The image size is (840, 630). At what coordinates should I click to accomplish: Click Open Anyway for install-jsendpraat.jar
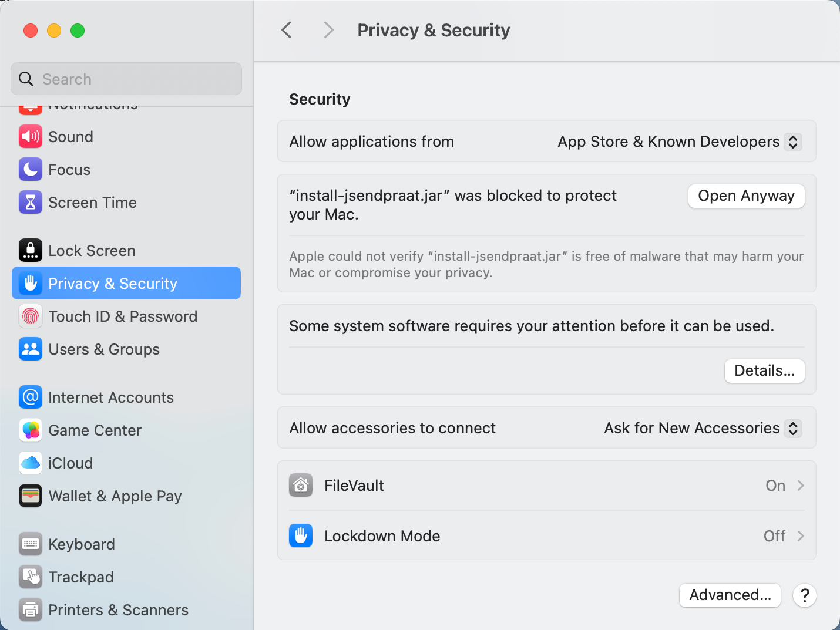pos(746,196)
